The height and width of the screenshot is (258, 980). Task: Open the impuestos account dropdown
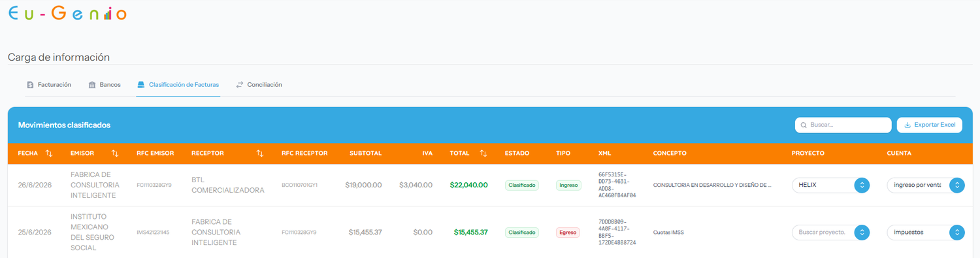(926, 233)
